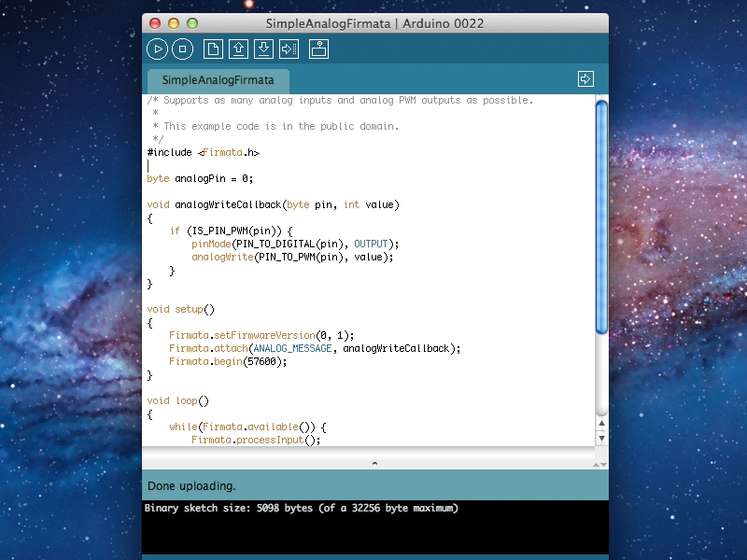This screenshot has height=560, width=747.
Task: Click the 'void setup()' line
Action: (x=181, y=310)
